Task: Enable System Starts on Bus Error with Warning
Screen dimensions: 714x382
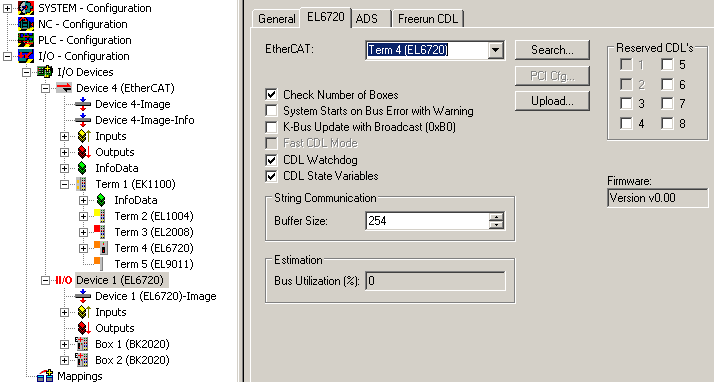Action: coord(271,111)
